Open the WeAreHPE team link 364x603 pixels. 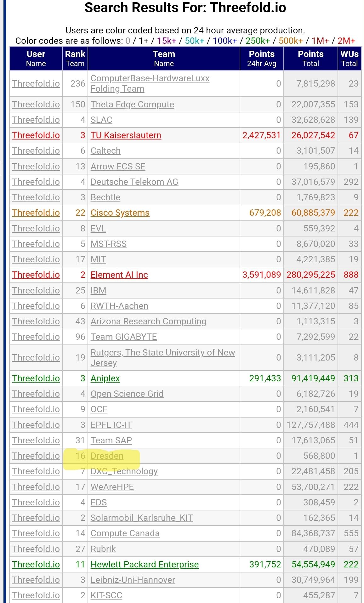coord(112,487)
